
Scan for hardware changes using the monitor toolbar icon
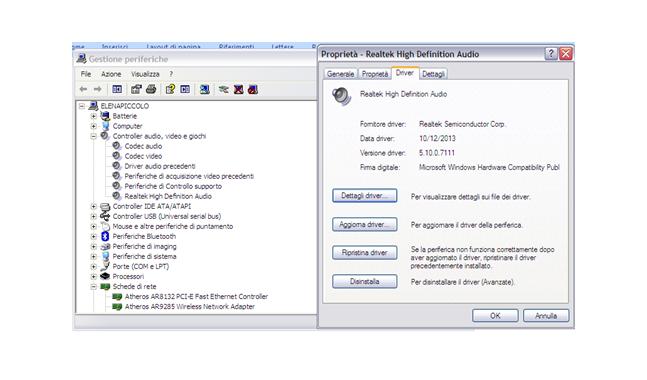[205, 89]
